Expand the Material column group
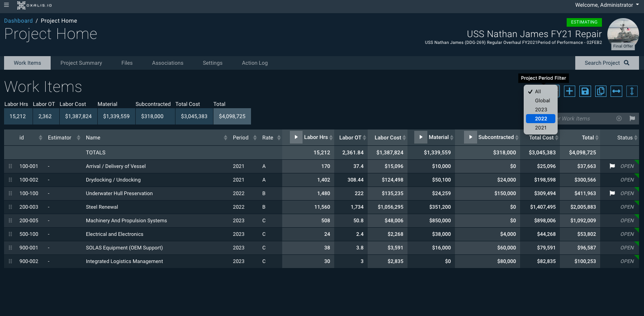This screenshot has width=644, height=316. point(421,137)
